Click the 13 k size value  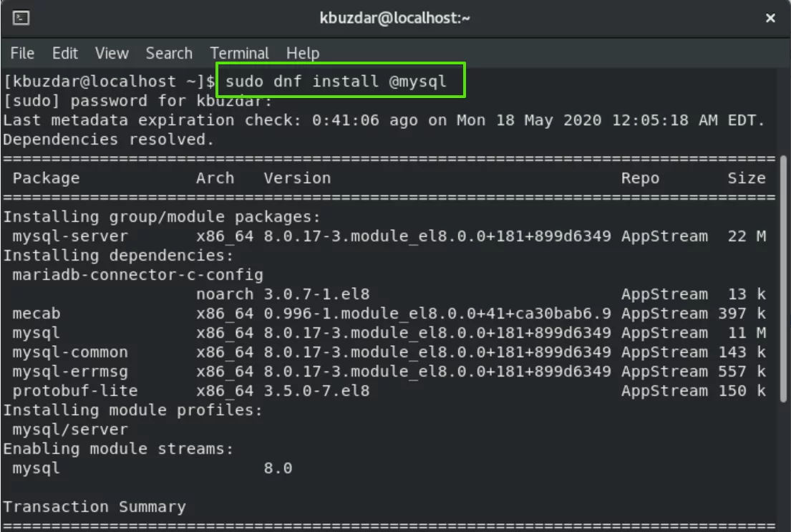coord(747,294)
